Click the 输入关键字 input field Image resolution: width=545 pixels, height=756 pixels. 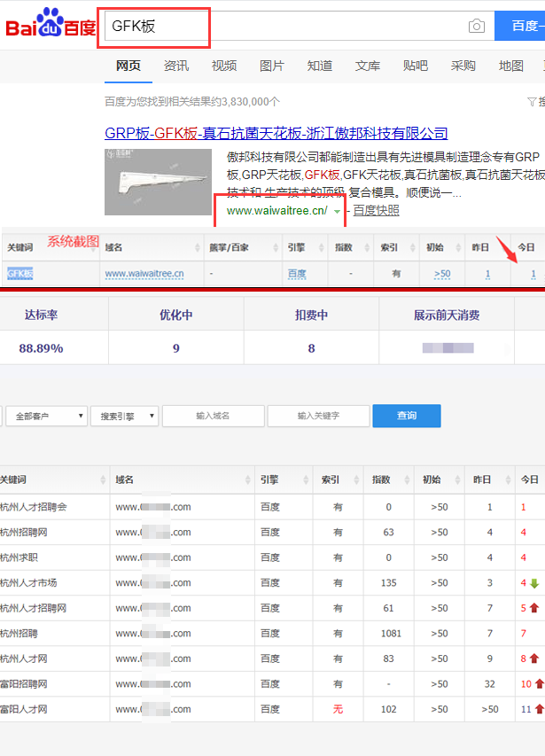[x=318, y=416]
